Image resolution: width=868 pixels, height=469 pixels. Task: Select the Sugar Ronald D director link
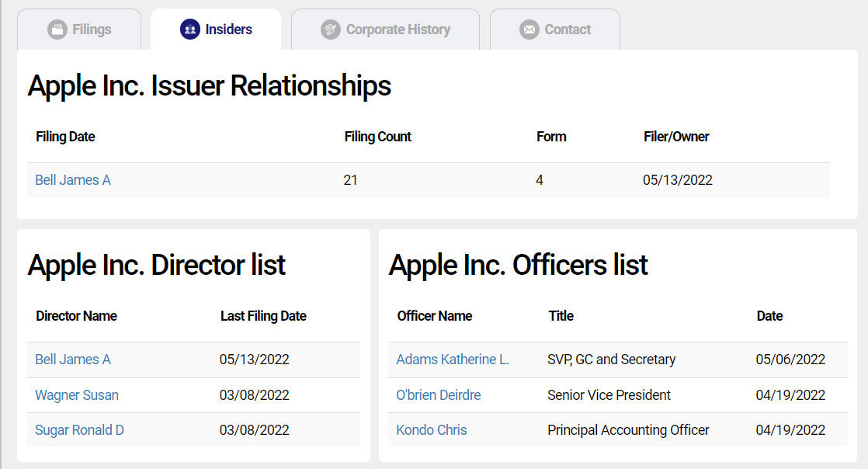click(79, 430)
